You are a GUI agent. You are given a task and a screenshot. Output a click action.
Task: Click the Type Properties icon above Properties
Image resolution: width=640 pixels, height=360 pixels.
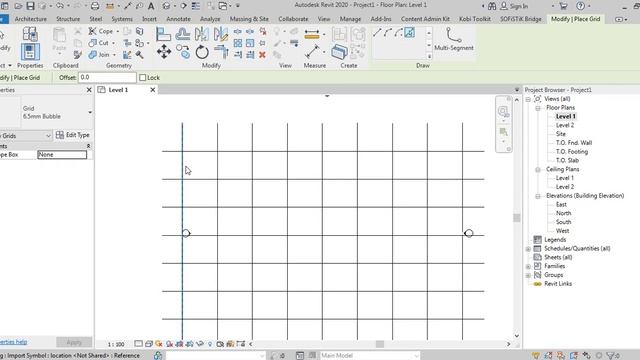click(x=30, y=34)
